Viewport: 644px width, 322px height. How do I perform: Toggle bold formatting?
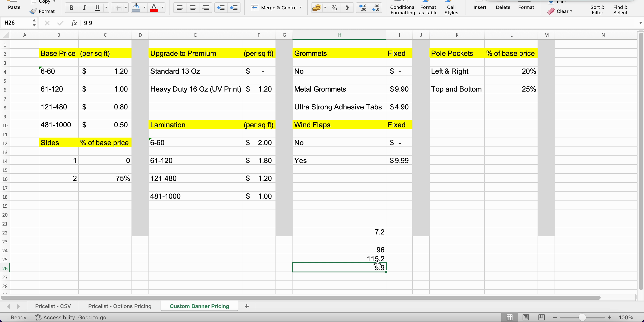pyautogui.click(x=71, y=8)
